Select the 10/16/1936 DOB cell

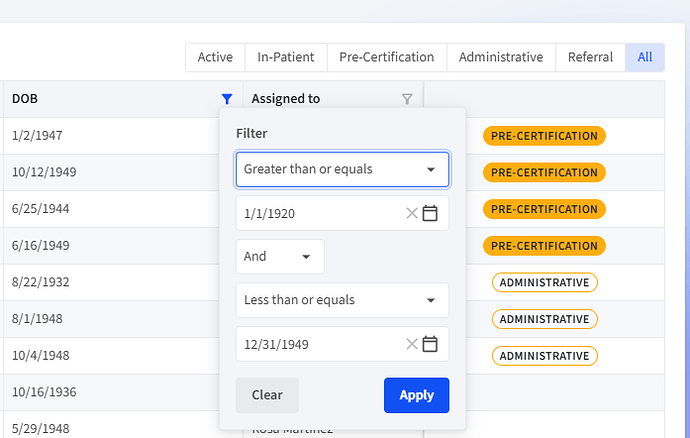click(112, 392)
